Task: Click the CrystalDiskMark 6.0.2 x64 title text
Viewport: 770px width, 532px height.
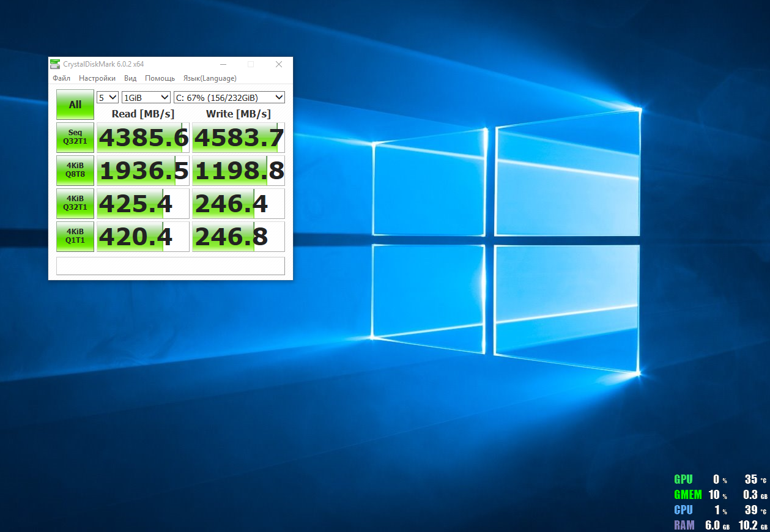Action: (x=103, y=64)
